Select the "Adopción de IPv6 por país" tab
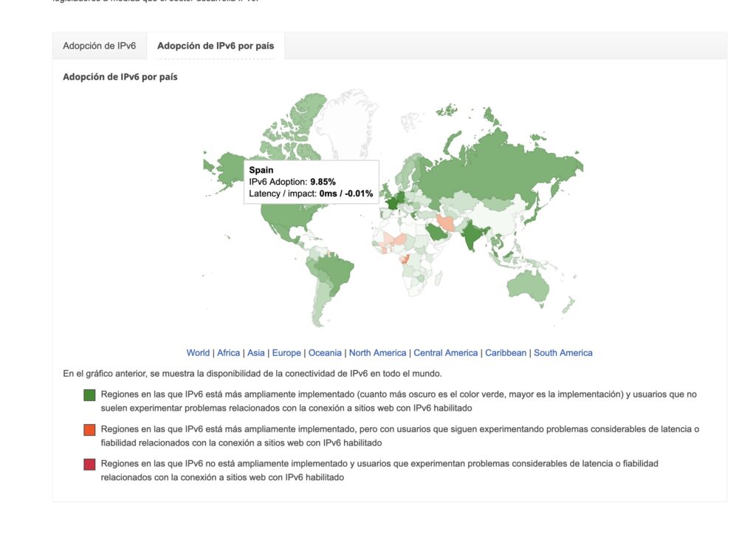The image size is (756, 540). [x=215, y=45]
